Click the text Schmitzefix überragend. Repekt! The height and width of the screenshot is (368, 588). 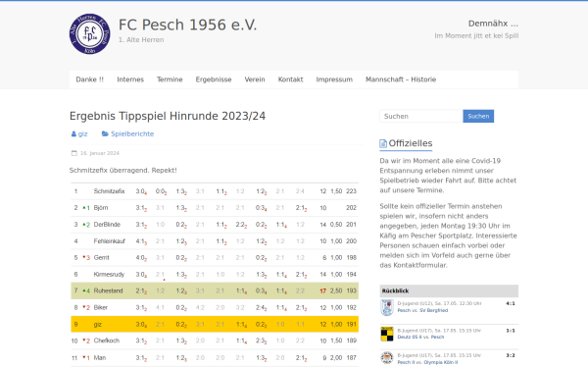click(123, 171)
